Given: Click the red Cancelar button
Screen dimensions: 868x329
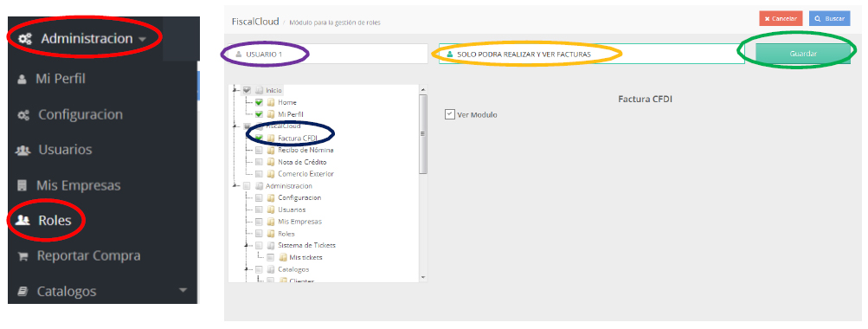Looking at the screenshot, I should (x=781, y=19).
